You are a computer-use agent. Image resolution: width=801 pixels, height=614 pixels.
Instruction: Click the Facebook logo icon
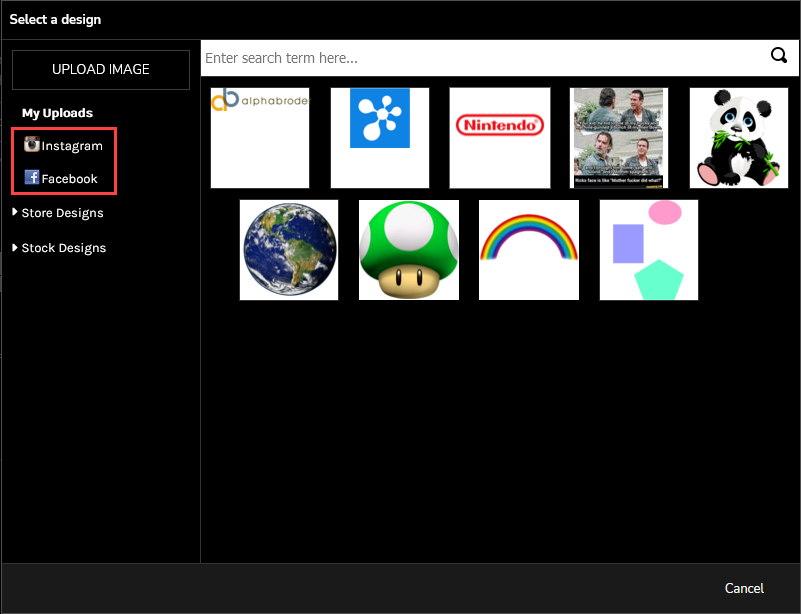click(32, 177)
